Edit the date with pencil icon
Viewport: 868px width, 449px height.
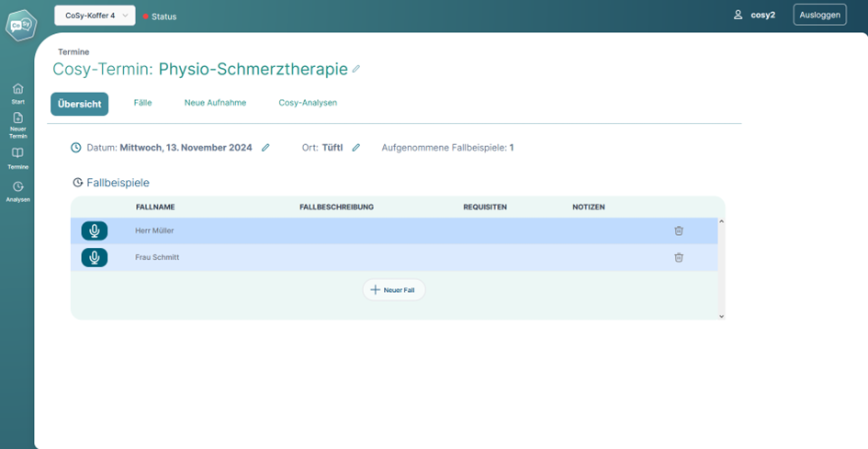pos(265,148)
